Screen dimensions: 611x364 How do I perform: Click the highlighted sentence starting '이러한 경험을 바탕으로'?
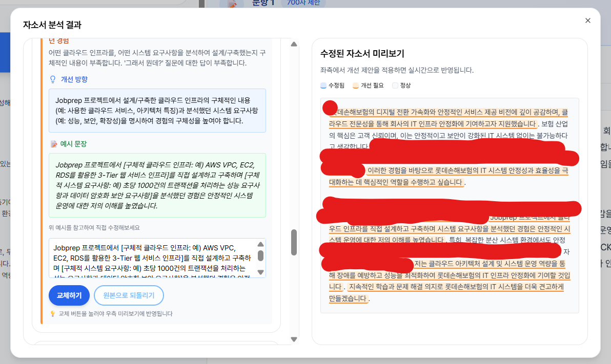[449, 176]
